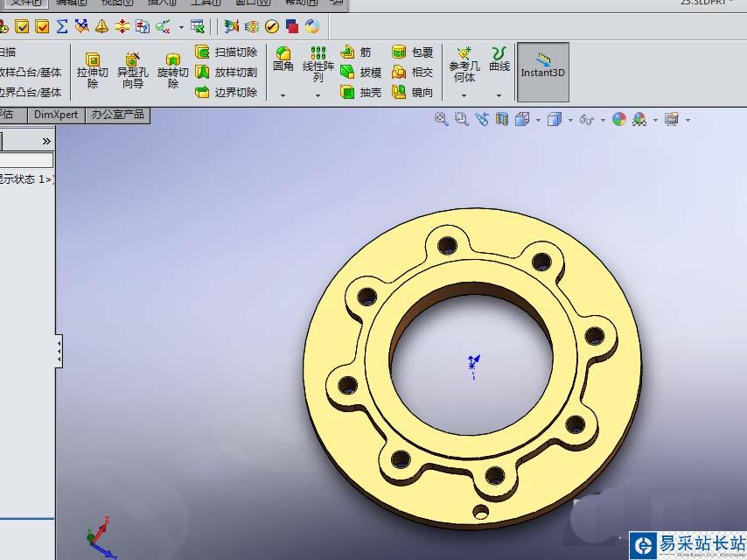Click the magnifier curvature analysis icon
This screenshot has height=560, width=747.
pyautogui.click(x=232, y=26)
